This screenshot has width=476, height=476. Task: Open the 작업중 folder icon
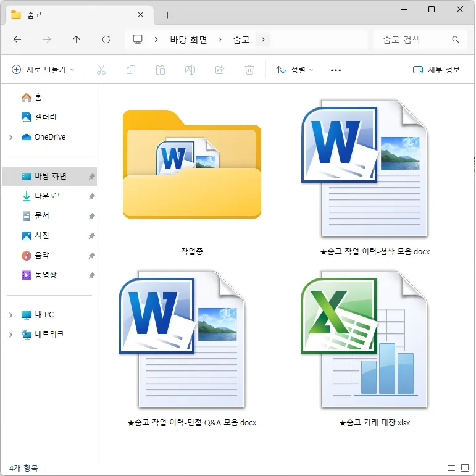tap(192, 164)
